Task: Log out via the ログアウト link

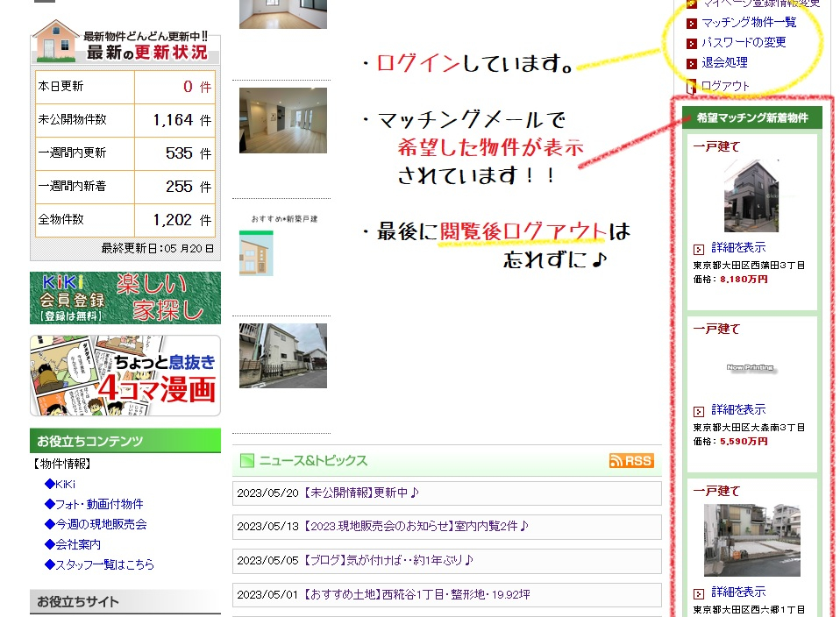Action: click(x=725, y=86)
